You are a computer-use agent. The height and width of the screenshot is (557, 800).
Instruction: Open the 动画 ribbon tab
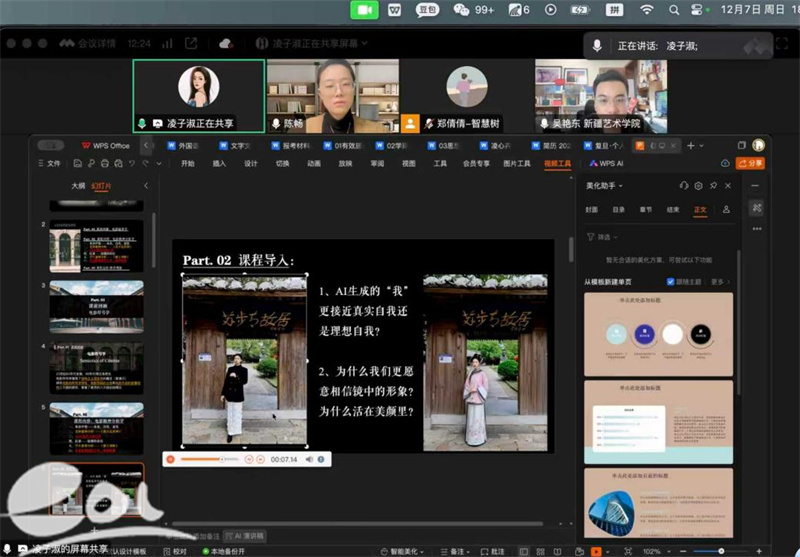pyautogui.click(x=314, y=163)
